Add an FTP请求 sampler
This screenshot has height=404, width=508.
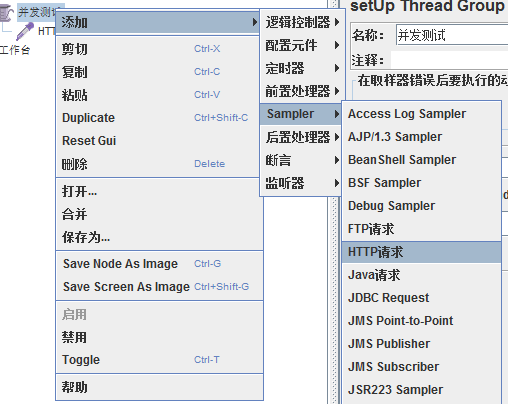tap(422, 229)
